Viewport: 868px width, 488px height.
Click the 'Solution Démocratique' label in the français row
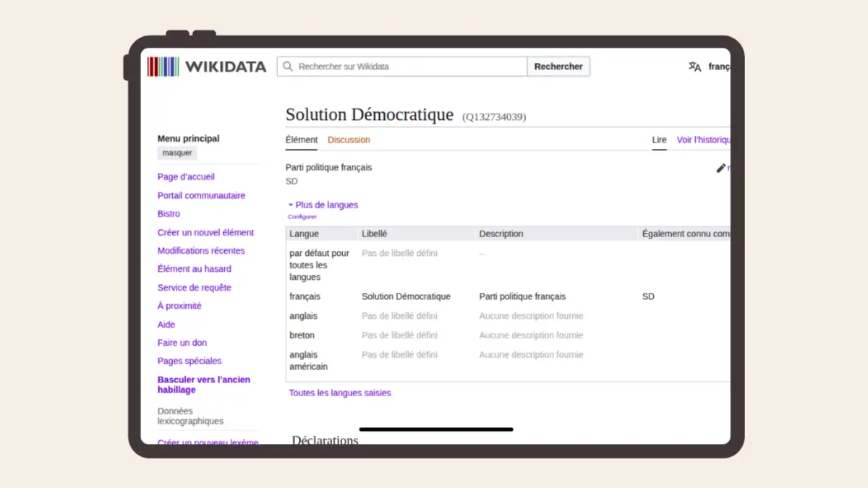(406, 296)
